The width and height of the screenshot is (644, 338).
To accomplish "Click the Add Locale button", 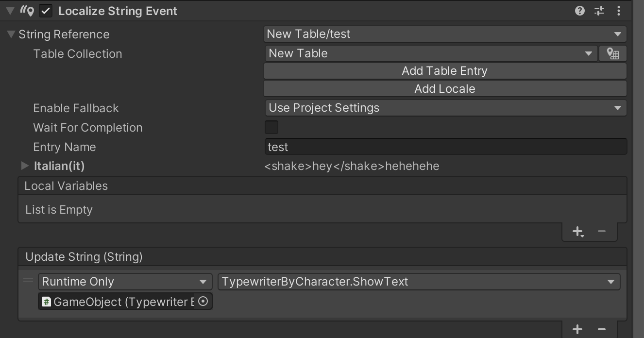I will pos(445,89).
